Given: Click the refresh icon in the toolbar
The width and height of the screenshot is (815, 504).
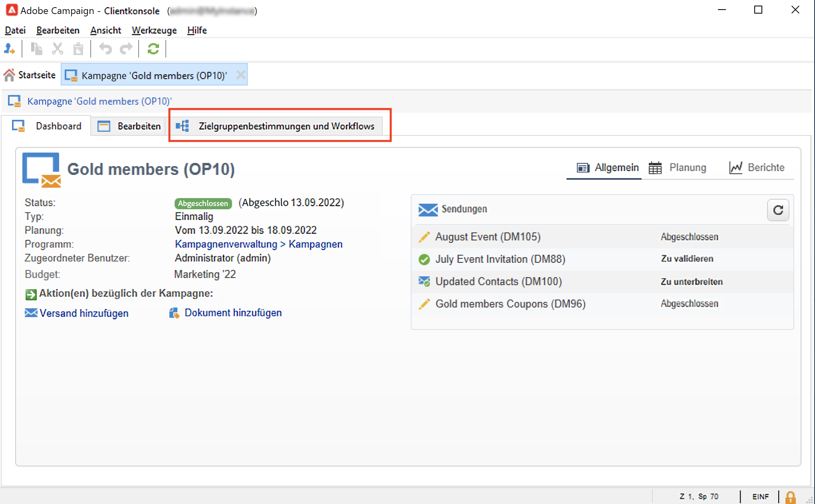Looking at the screenshot, I should [153, 49].
